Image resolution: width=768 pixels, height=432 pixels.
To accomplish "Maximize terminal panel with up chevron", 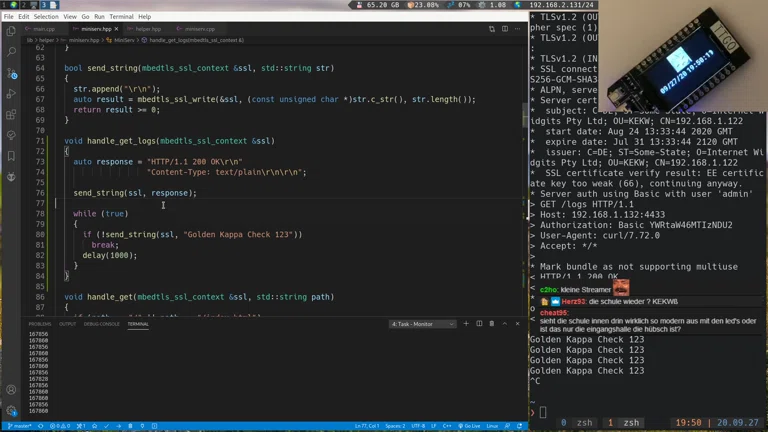I will pyautogui.click(x=504, y=324).
